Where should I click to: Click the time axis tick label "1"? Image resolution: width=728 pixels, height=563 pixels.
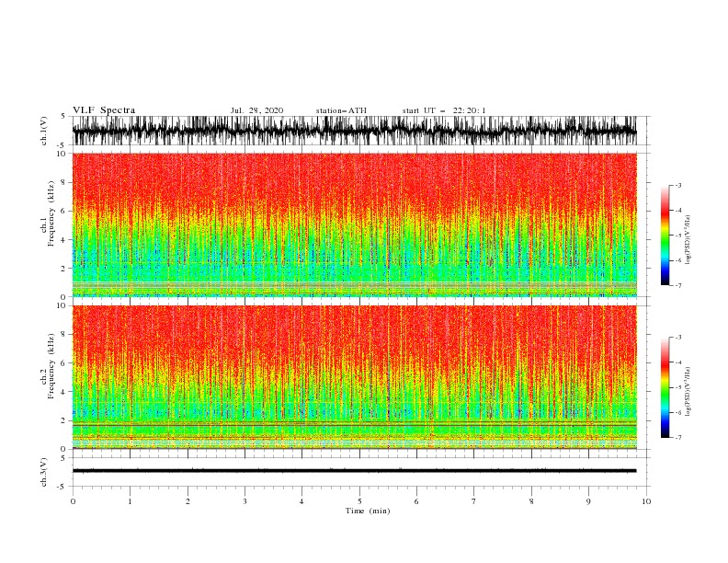(130, 501)
